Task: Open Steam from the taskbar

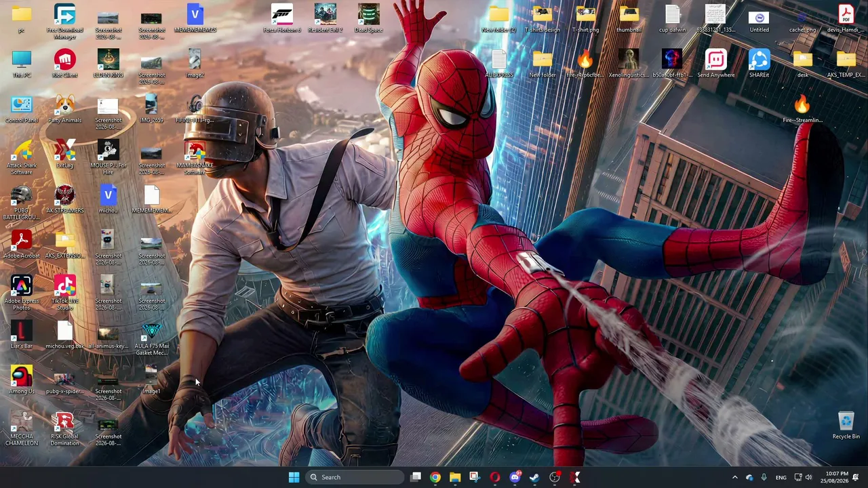Action: (534, 477)
